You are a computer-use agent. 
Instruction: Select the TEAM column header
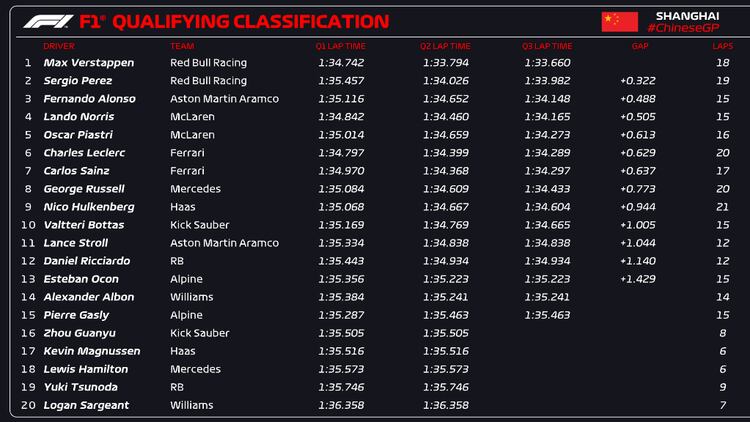click(x=182, y=45)
